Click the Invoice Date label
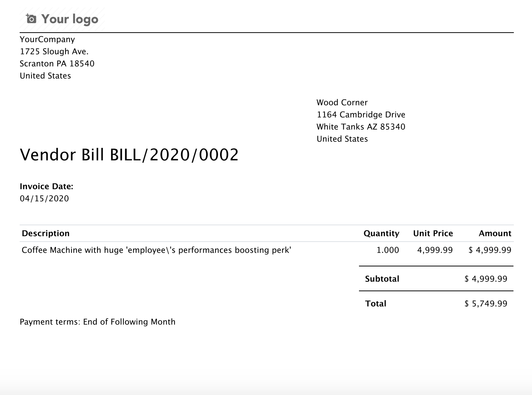Viewport: 532px width, 395px height. 46,186
